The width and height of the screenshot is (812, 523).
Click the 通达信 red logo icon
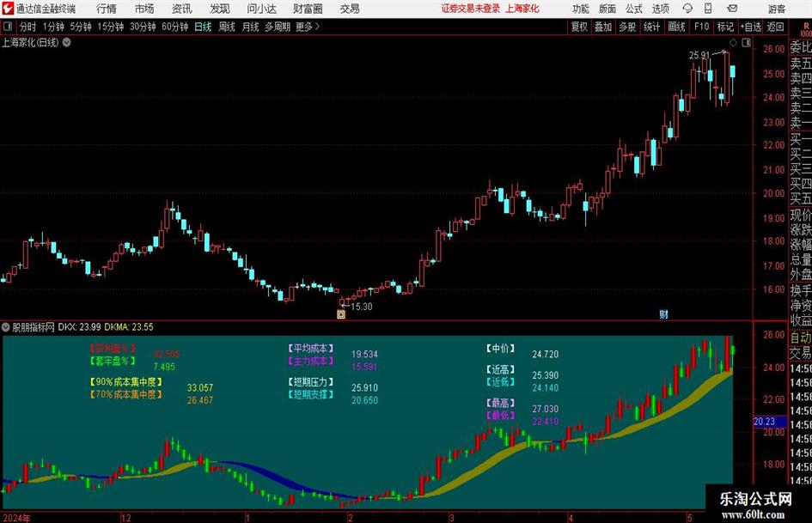pos(8,9)
